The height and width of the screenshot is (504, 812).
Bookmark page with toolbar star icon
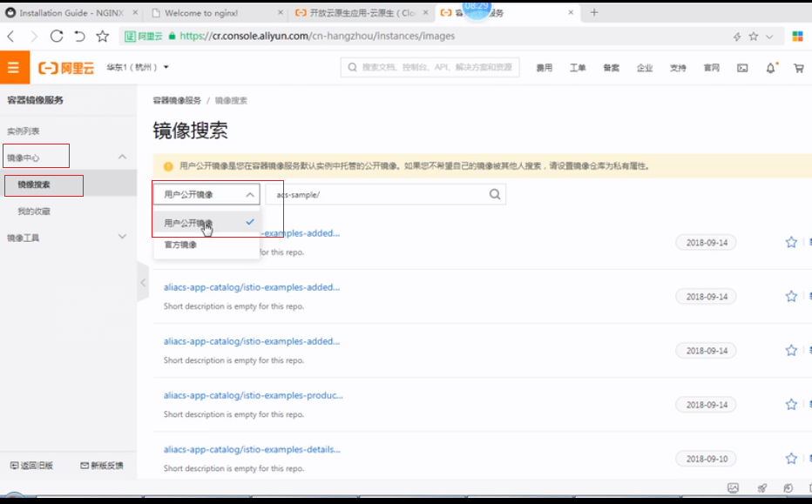coord(103,37)
